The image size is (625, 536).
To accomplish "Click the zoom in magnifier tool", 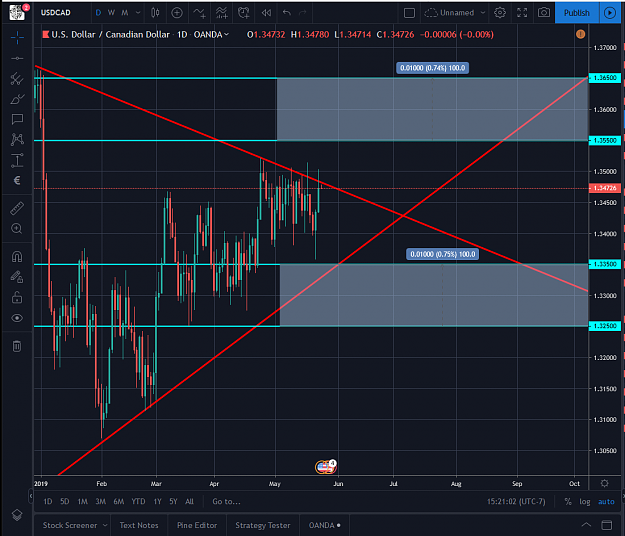I will [17, 229].
